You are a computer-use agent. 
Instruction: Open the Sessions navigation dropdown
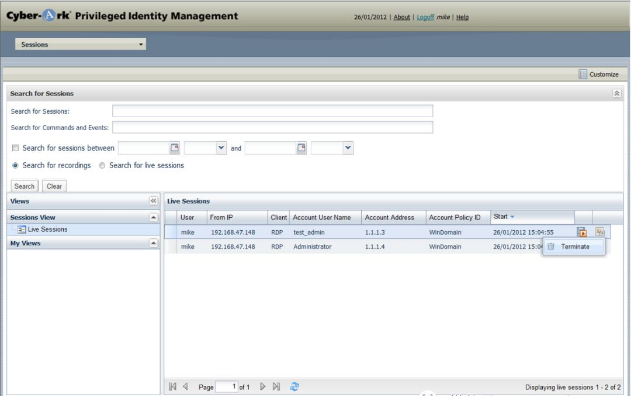(x=80, y=44)
